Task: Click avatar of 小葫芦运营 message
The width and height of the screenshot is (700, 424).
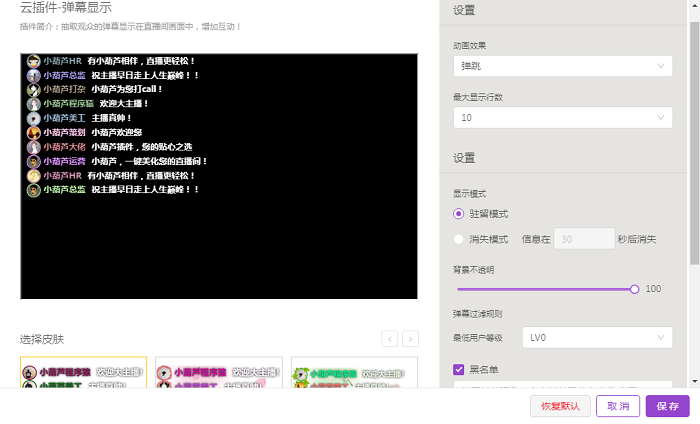Action: coord(33,161)
